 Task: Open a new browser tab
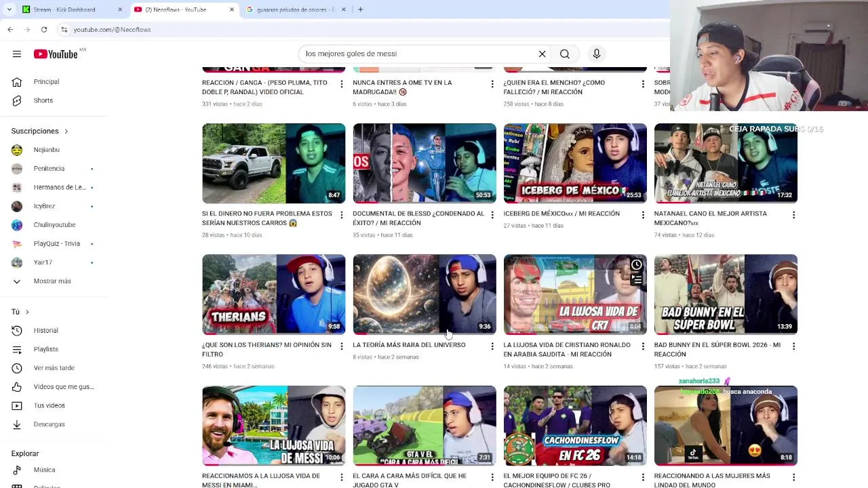pos(360,9)
